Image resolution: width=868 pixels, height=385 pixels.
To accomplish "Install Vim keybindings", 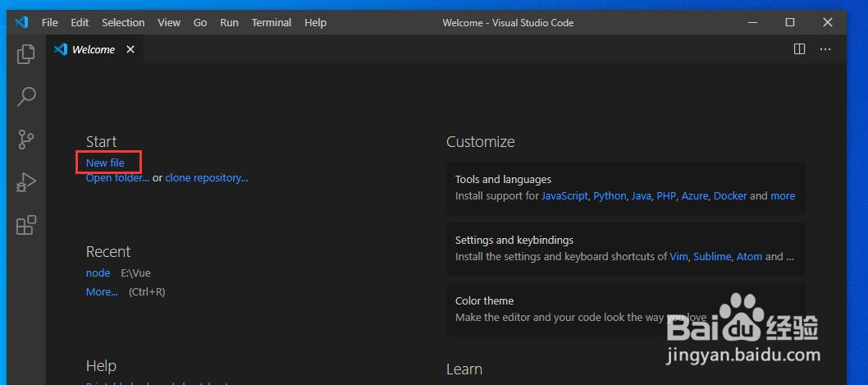I will 678,256.
